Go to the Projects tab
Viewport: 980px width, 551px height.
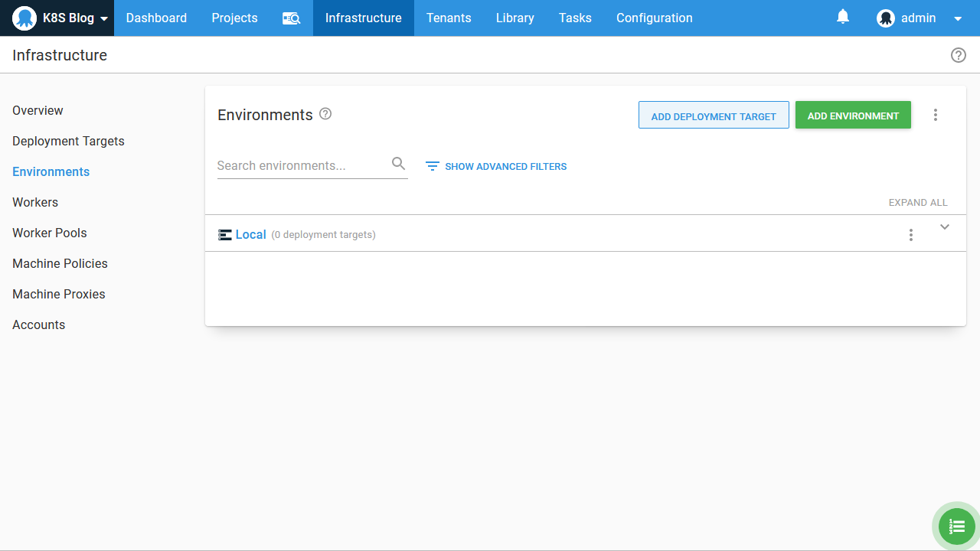[x=234, y=18]
